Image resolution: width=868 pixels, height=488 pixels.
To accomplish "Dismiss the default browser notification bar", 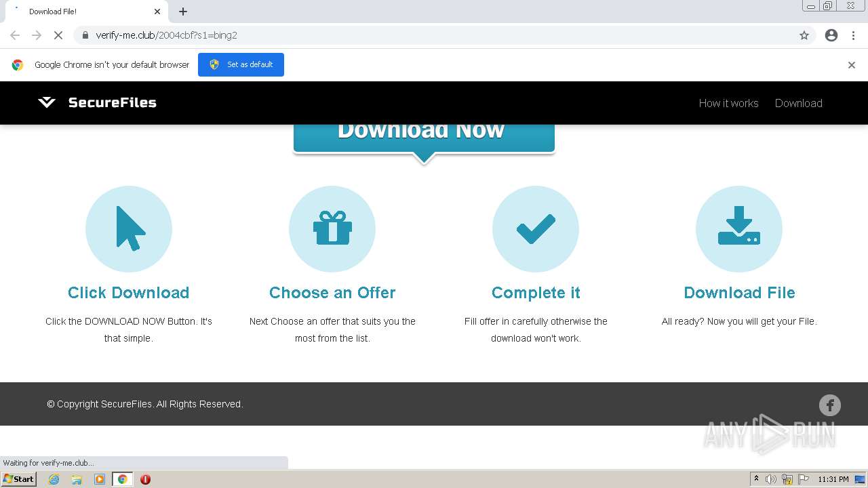I will point(852,65).
